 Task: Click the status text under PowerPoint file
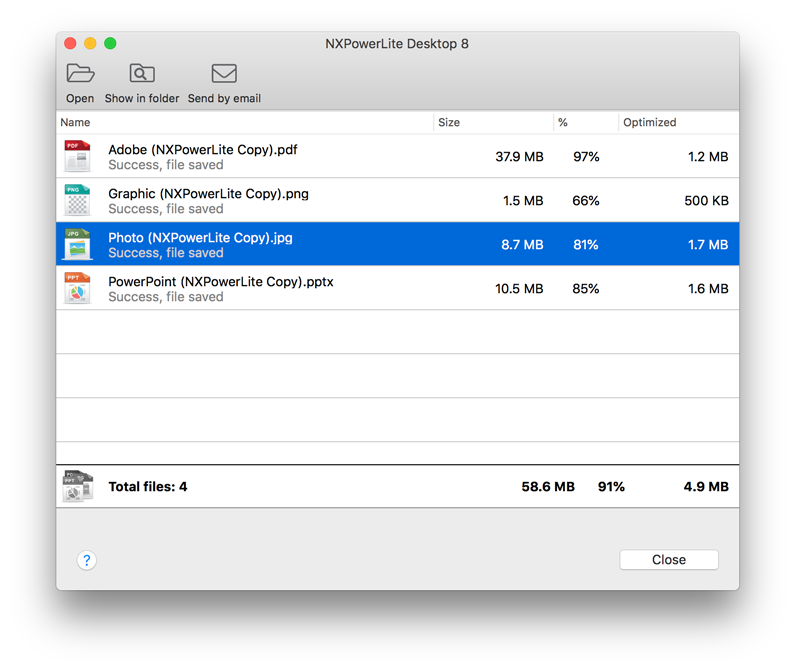tap(166, 297)
